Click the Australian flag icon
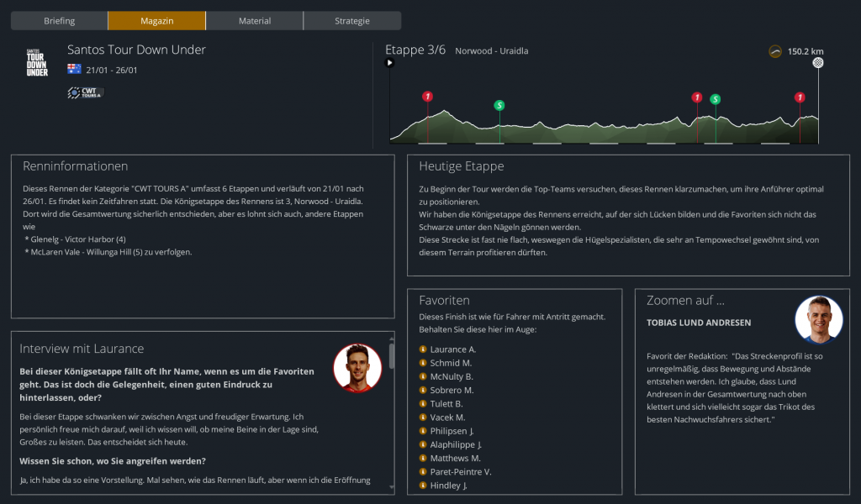 tap(74, 70)
